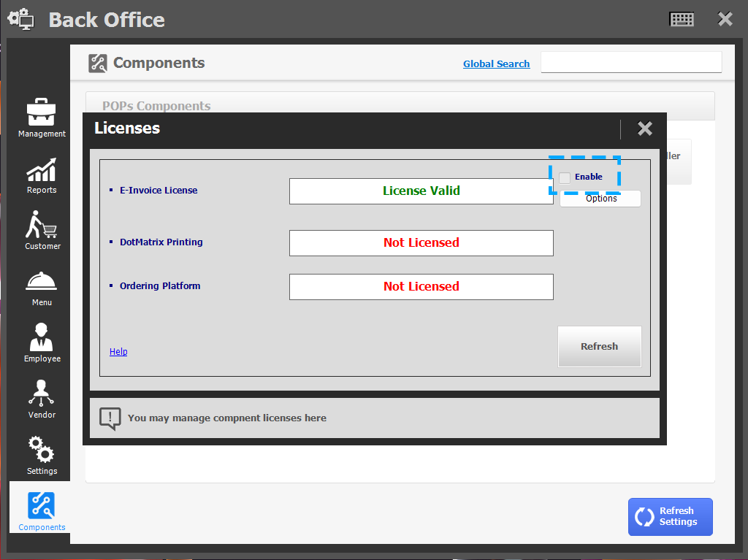Open the on-screen keyboard icon

pos(682,19)
